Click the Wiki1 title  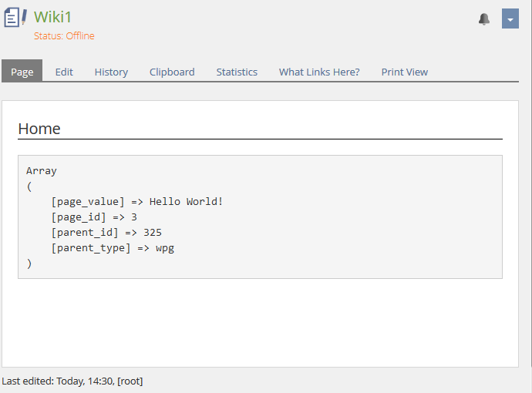[x=52, y=17]
